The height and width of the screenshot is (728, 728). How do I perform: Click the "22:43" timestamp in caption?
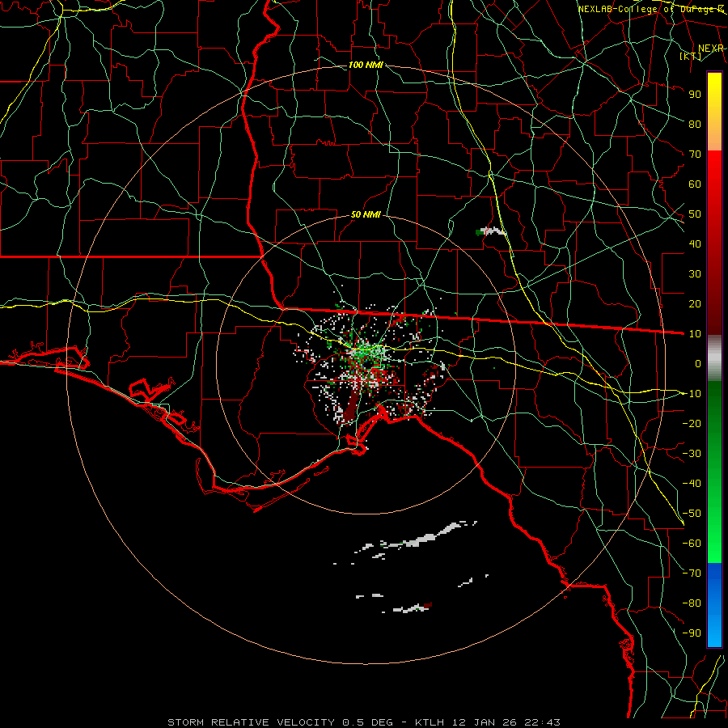[x=542, y=722]
